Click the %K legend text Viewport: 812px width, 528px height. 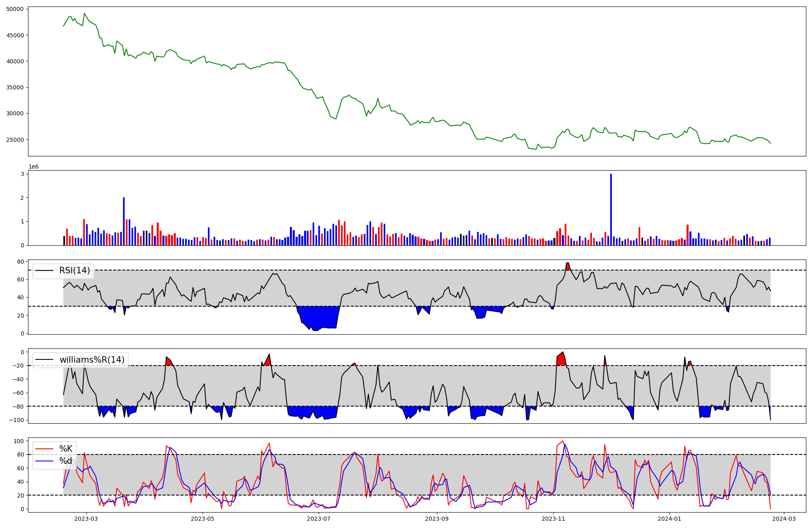(x=66, y=449)
